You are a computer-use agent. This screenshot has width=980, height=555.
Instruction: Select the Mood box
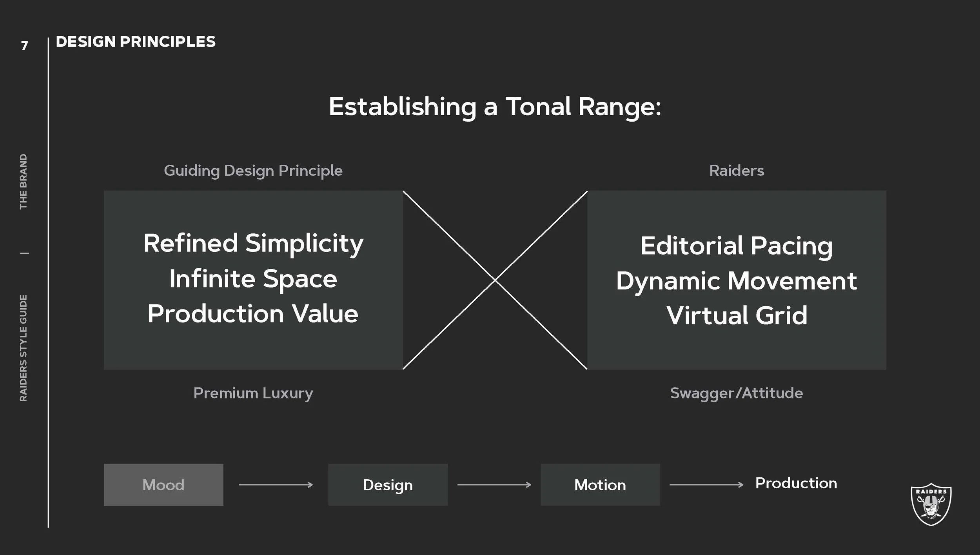[163, 485]
